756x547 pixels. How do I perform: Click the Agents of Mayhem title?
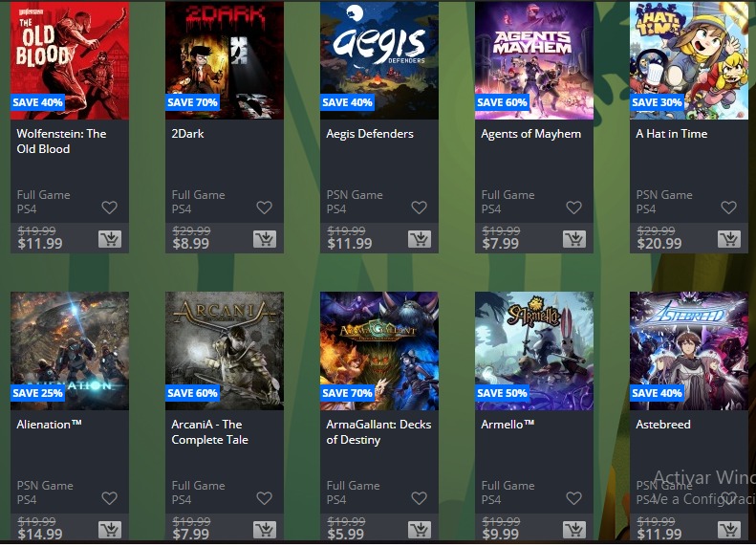(x=530, y=134)
